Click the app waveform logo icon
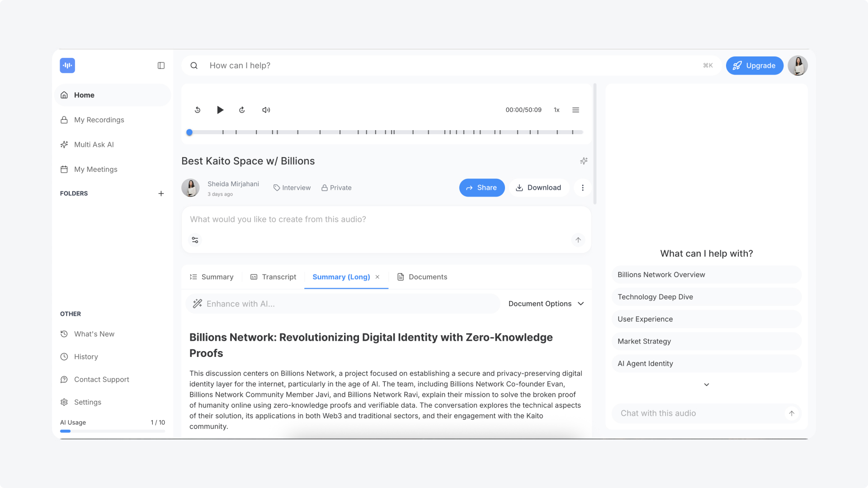The image size is (868, 488). (67, 66)
